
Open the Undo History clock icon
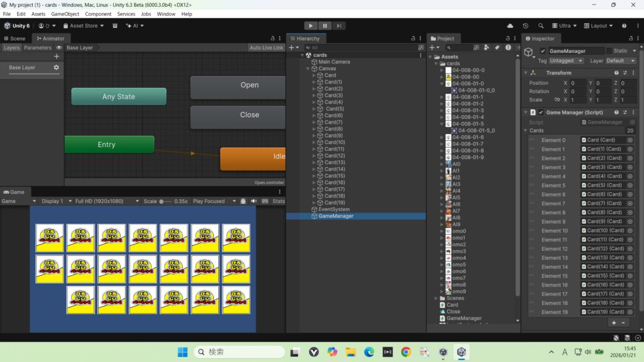pos(525,26)
